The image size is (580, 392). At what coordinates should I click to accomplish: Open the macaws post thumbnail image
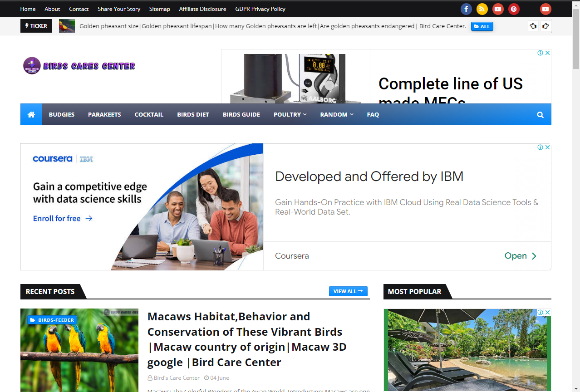pos(79,350)
